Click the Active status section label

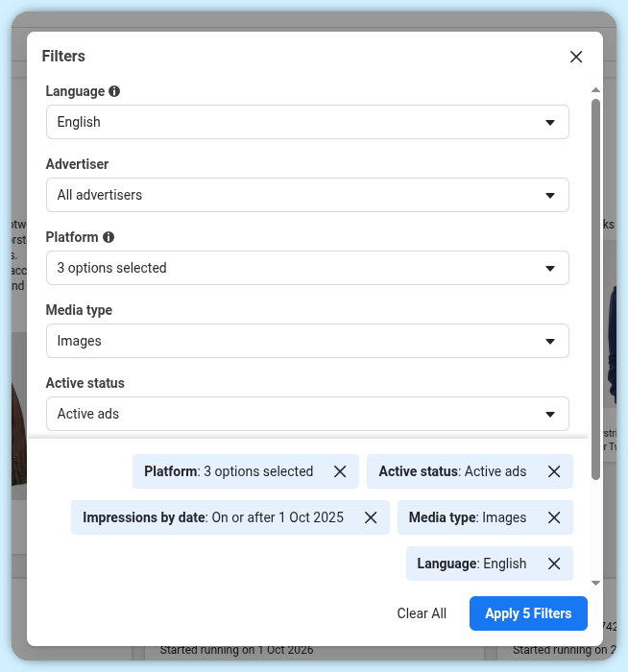(x=85, y=383)
